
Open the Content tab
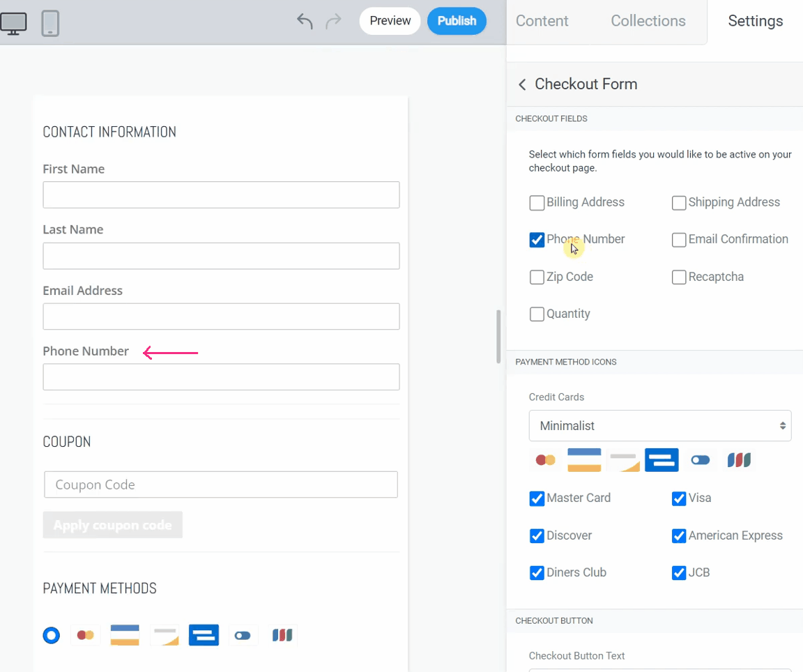click(x=542, y=21)
